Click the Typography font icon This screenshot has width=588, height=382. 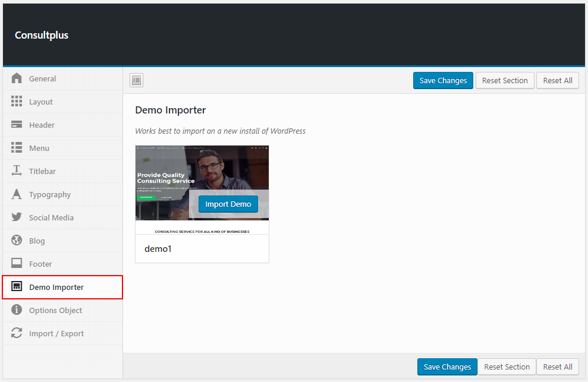[17, 194]
